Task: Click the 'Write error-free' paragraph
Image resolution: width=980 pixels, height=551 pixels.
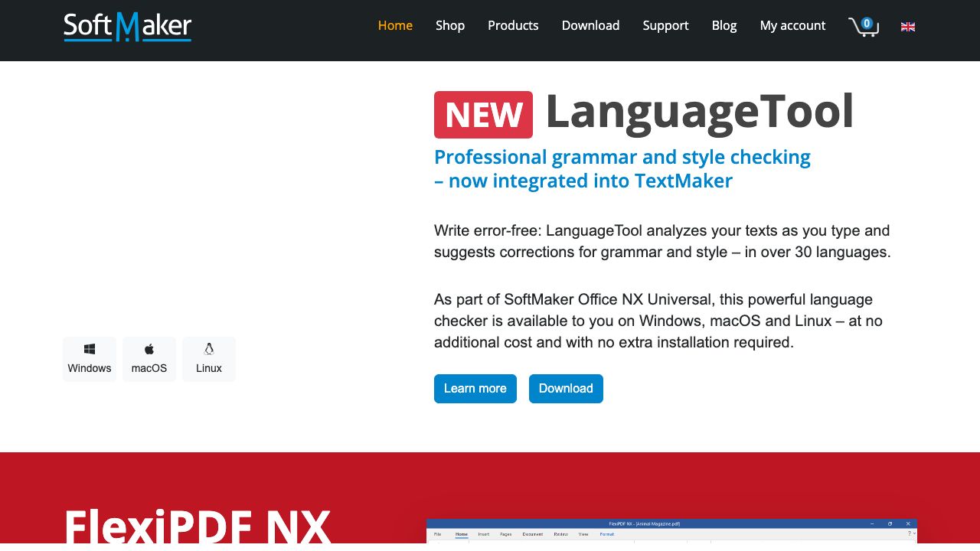Action: tap(662, 241)
